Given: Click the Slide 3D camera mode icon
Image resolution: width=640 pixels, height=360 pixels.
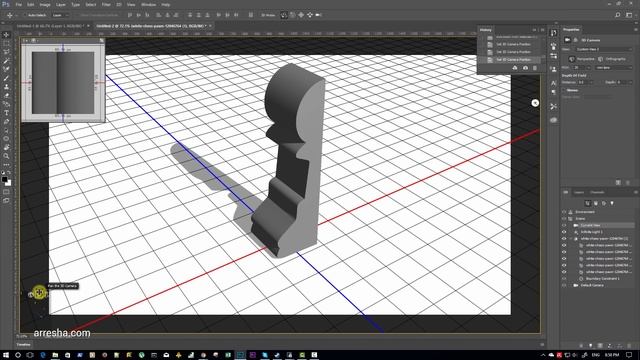Looking at the screenshot, I should coord(310,15).
